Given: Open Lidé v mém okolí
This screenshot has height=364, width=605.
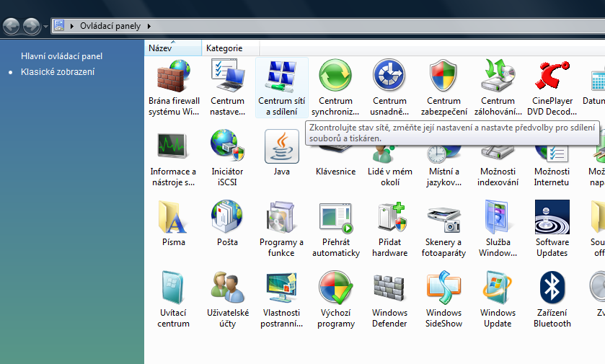Looking at the screenshot, I should [390, 177].
